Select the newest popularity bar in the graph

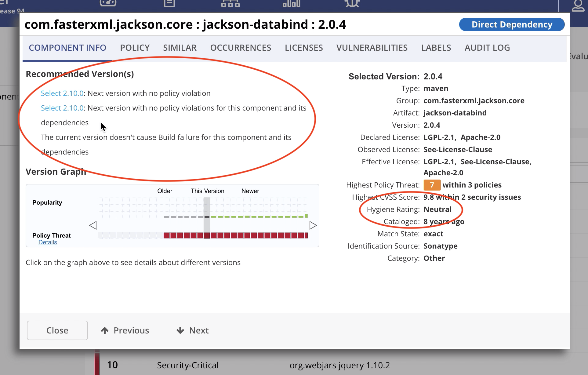[307, 216]
